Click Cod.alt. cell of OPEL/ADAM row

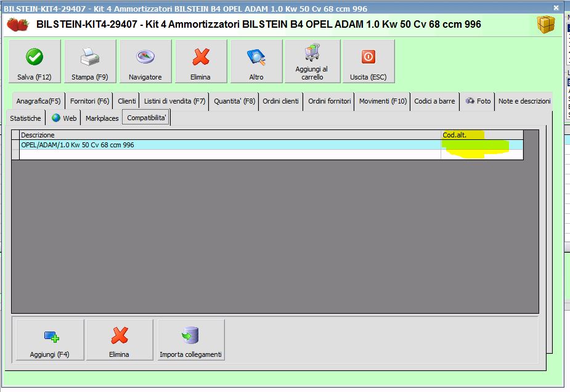pos(482,145)
